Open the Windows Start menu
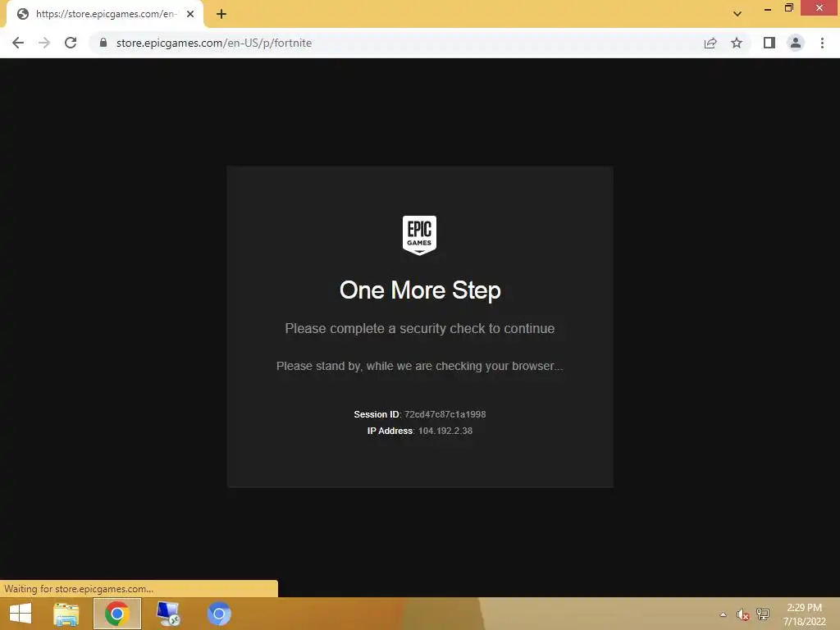This screenshot has width=840, height=630. tap(21, 614)
